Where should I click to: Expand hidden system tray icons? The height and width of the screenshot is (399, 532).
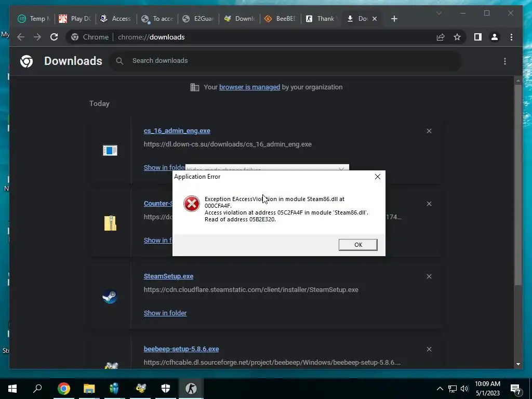(440, 389)
